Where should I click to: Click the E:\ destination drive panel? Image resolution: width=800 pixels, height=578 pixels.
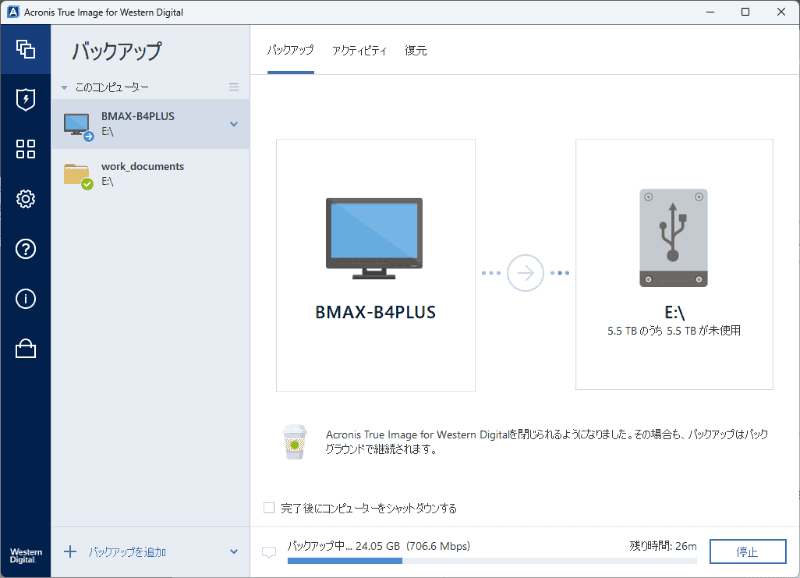674,264
